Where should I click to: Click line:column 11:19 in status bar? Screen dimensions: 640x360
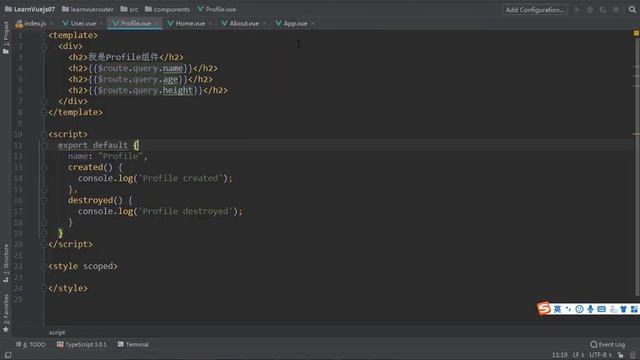pos(560,355)
